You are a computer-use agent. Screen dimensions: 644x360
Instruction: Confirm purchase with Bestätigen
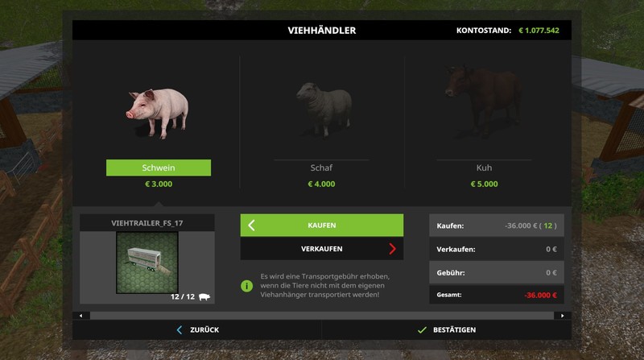click(x=447, y=330)
